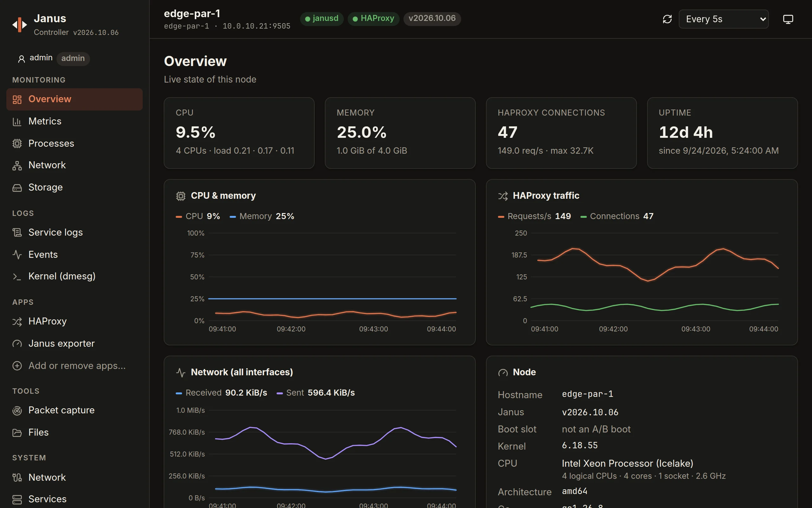The image size is (812, 508).
Task: Open the Services page
Action: (75, 499)
